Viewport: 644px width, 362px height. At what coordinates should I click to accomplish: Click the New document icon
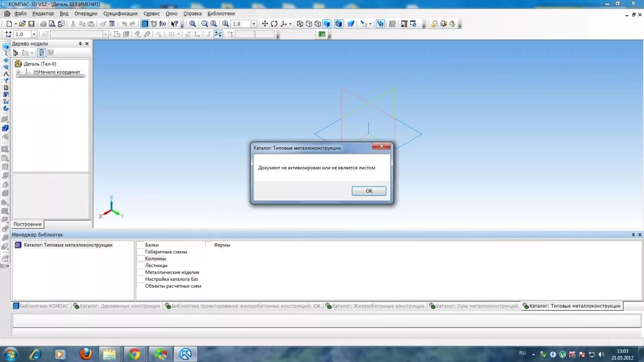coord(9,24)
